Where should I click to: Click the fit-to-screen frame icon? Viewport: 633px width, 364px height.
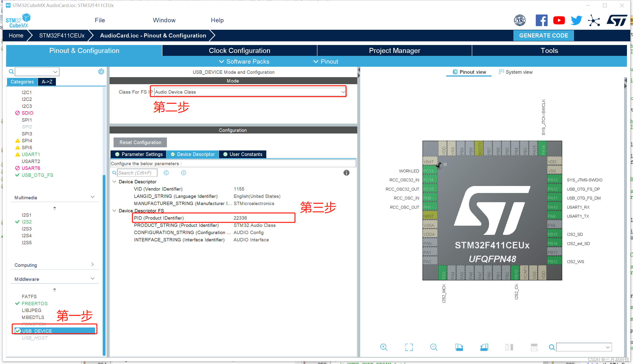point(409,347)
